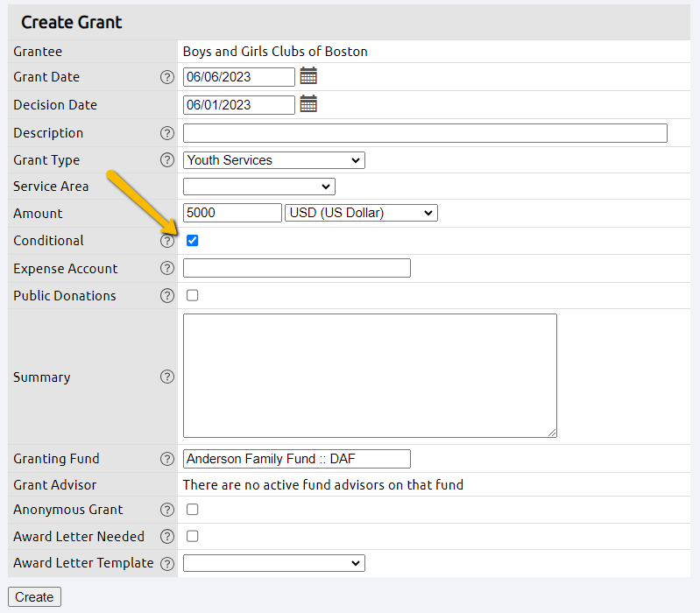Viewport: 700px width, 613px height.
Task: Change the USD currency dropdown
Action: pos(361,213)
